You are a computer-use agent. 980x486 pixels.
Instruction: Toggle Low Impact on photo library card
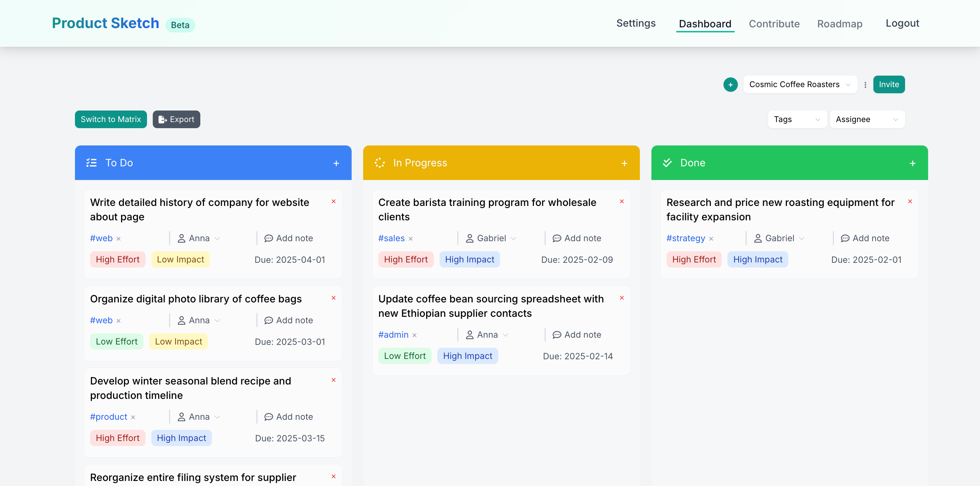coord(178,342)
